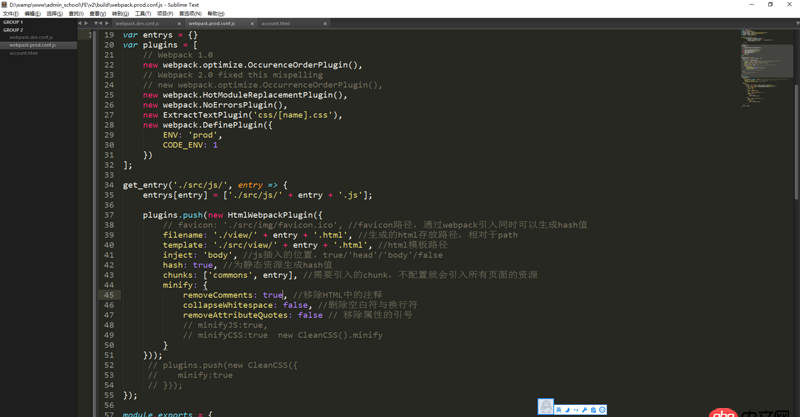Switch to the account.html tab
Screen dimensions: 800x417
(x=292, y=23)
